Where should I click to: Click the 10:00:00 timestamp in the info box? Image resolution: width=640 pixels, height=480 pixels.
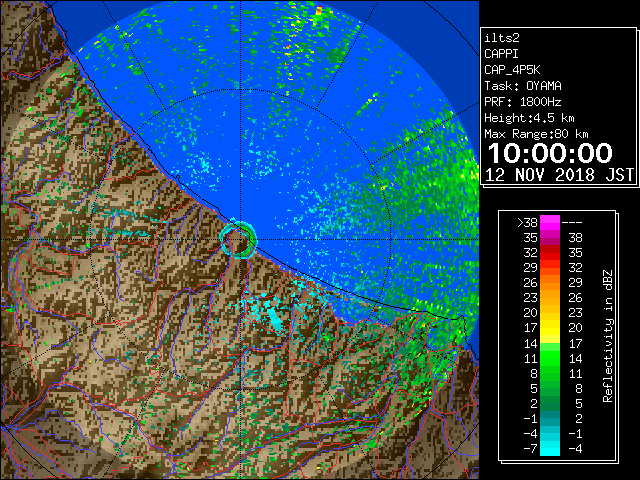(550, 153)
